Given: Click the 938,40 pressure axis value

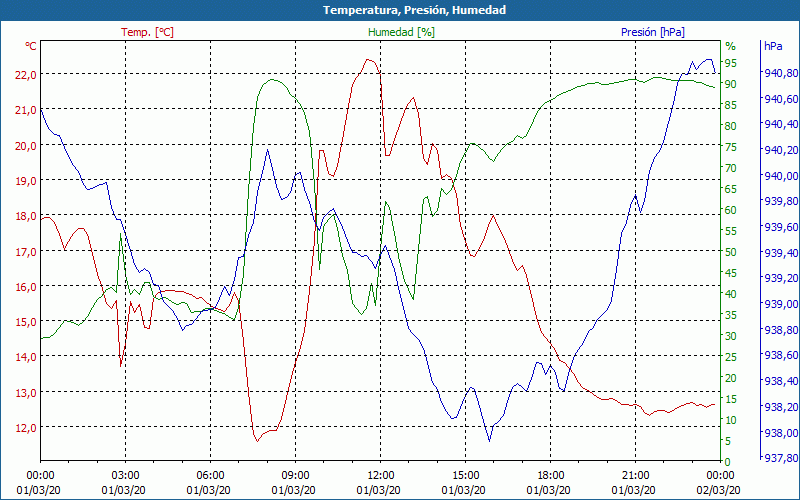Looking at the screenshot, I should point(781,381).
